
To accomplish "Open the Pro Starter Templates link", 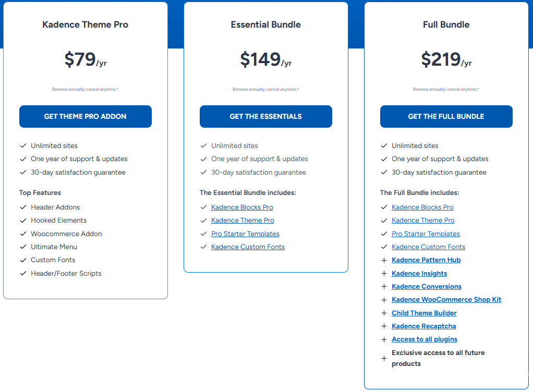I will point(245,234).
